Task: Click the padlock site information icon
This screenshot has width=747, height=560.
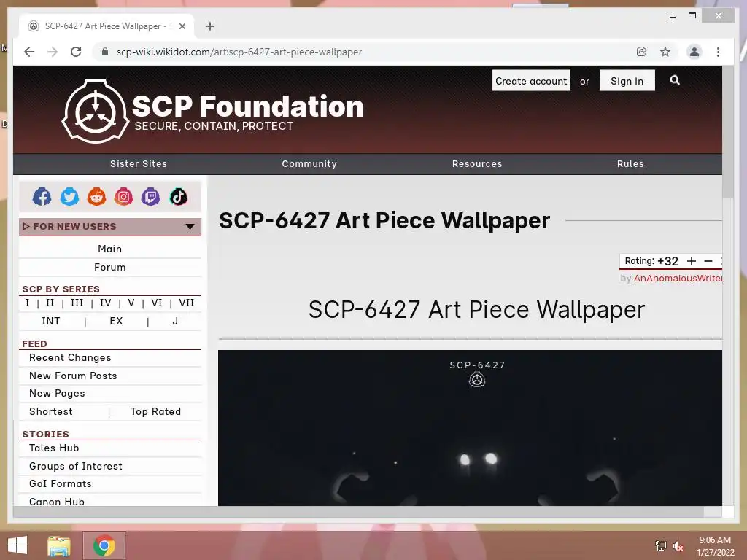Action: click(x=105, y=52)
